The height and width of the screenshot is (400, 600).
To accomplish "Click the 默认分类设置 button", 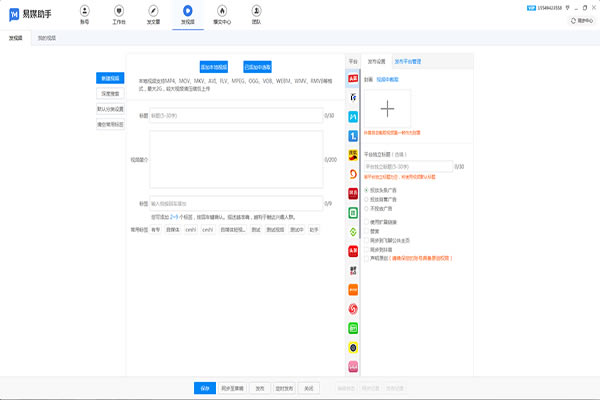I will click(x=110, y=109).
